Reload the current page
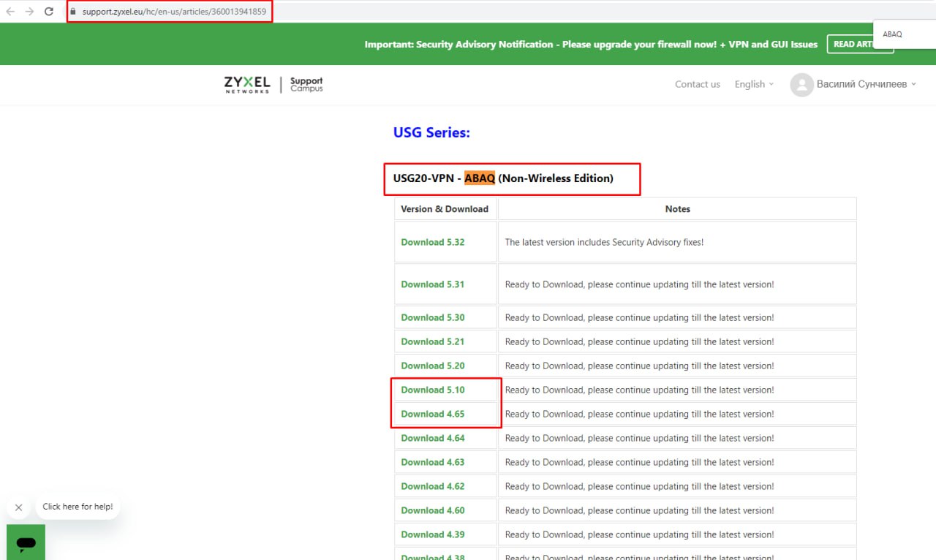The image size is (936, 560). [x=49, y=12]
